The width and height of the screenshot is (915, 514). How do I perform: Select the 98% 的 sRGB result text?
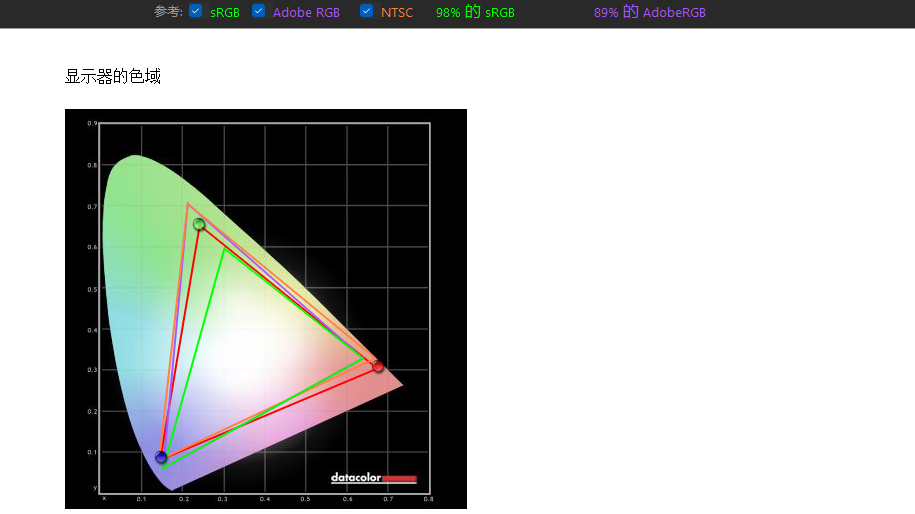(475, 12)
